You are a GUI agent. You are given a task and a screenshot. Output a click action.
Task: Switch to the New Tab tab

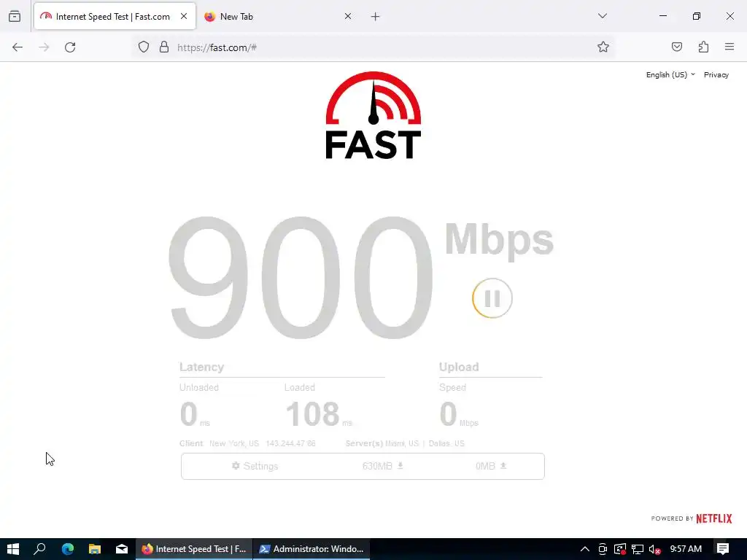pyautogui.click(x=277, y=17)
